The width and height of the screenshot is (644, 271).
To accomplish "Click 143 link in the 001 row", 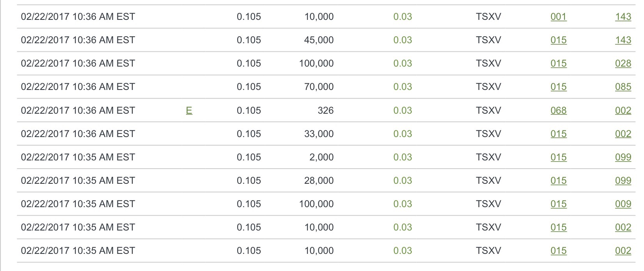I will [x=623, y=17].
